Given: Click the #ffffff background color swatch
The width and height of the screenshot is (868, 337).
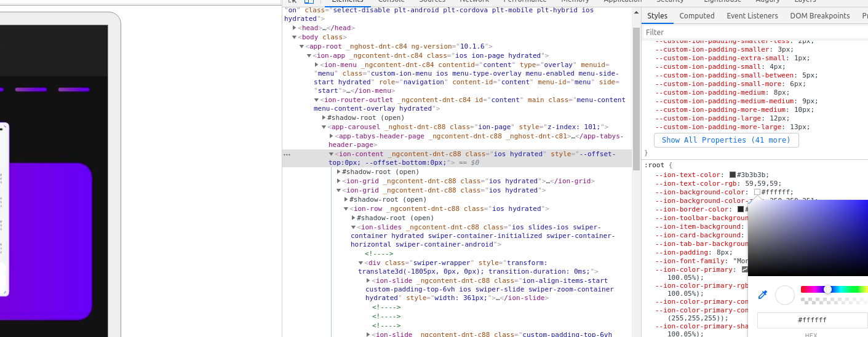Looking at the screenshot, I should (x=757, y=192).
